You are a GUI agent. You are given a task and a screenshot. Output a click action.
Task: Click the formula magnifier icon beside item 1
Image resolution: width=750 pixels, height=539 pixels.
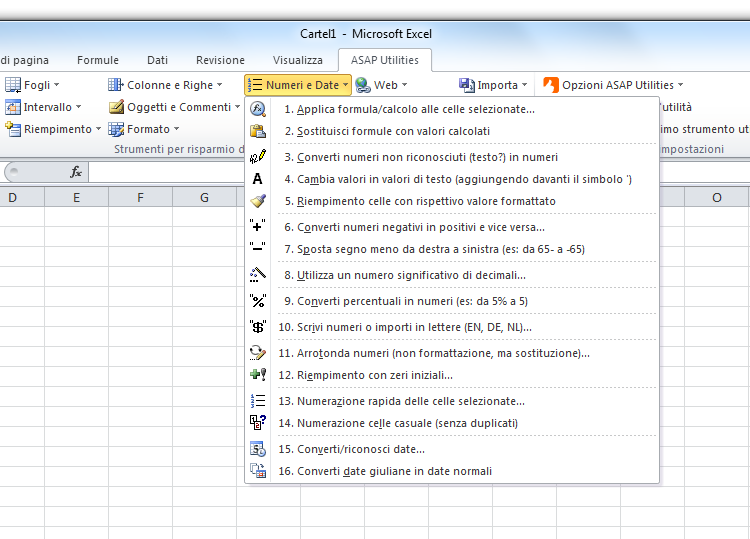point(258,109)
